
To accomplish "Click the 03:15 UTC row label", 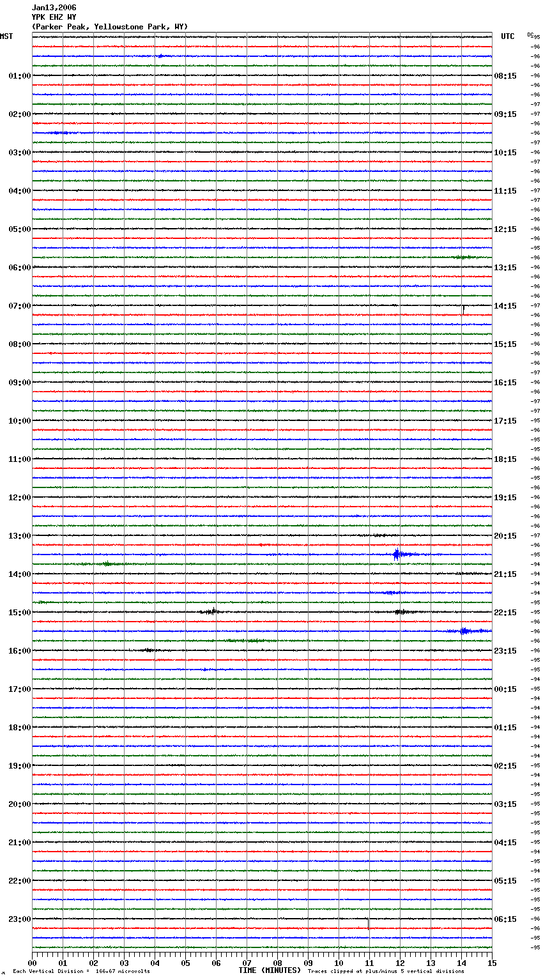I will [x=505, y=804].
